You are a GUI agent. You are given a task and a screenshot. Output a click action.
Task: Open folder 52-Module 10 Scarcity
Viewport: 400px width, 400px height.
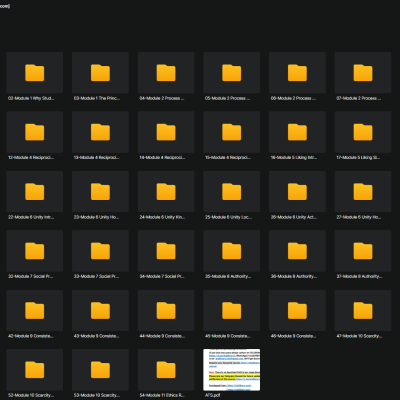(35, 370)
